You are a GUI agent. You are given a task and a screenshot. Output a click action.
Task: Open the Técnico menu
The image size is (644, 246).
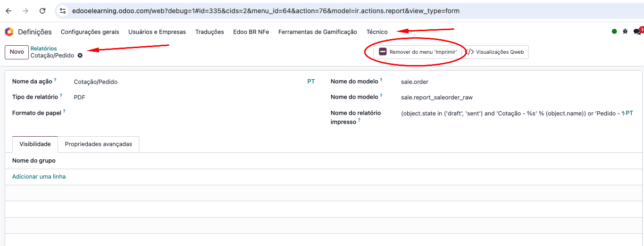pyautogui.click(x=377, y=32)
